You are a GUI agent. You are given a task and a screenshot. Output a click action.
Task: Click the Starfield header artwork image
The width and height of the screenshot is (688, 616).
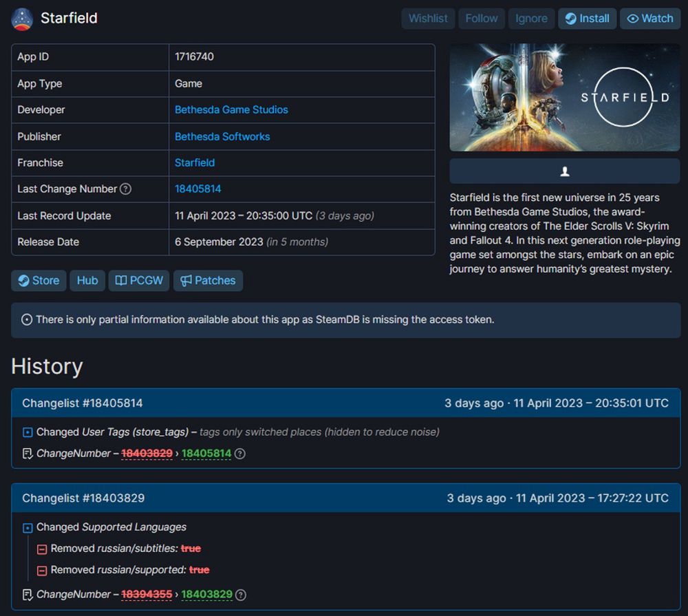click(565, 98)
